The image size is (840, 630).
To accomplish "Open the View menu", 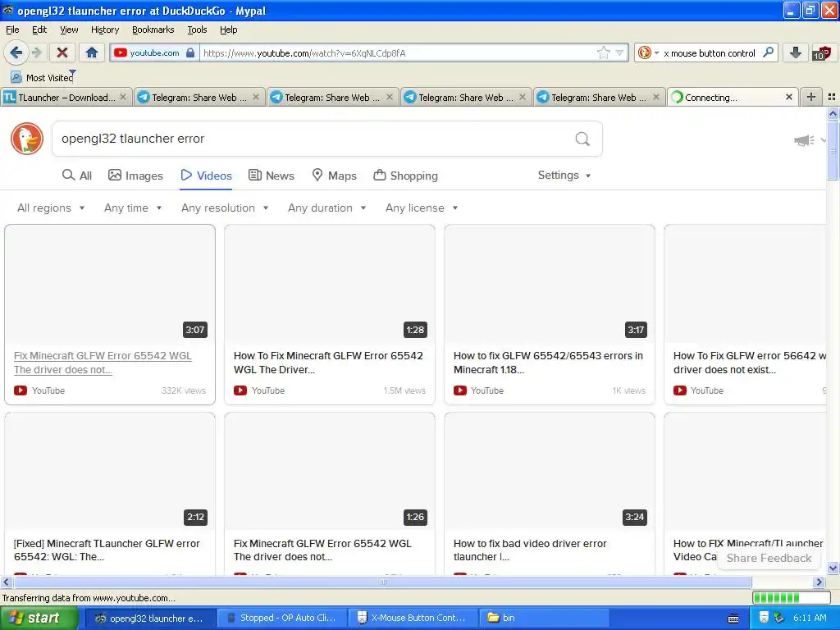I will (69, 30).
